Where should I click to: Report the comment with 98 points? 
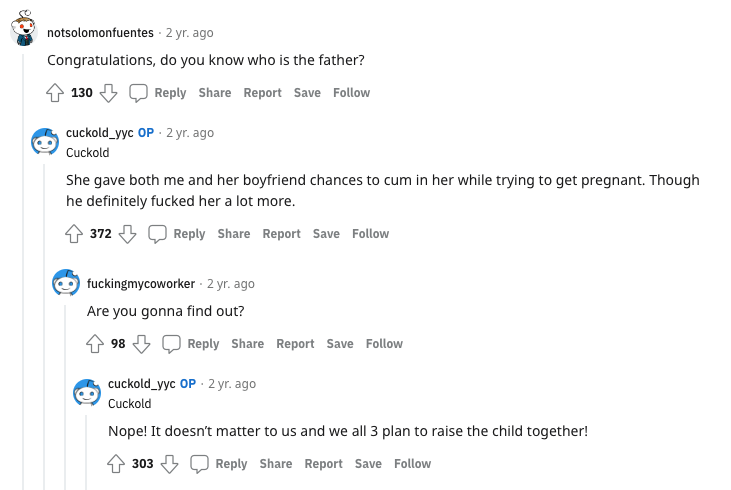click(295, 344)
